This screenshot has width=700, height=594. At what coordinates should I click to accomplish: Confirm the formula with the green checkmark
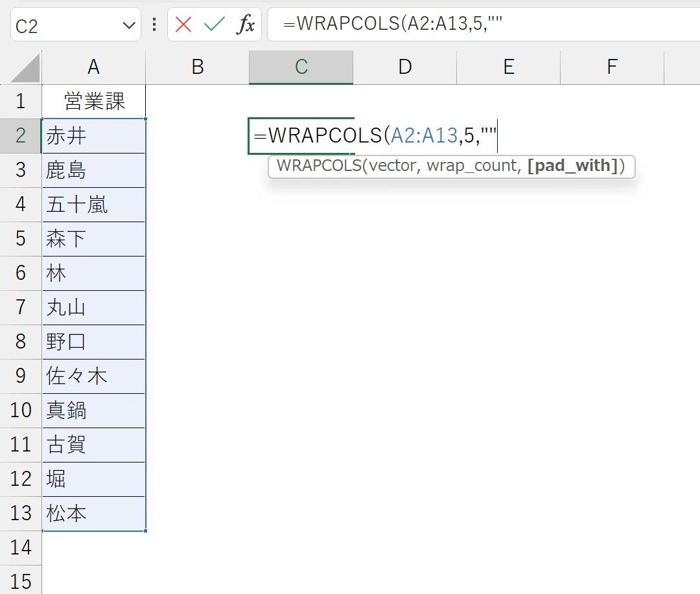[215, 25]
